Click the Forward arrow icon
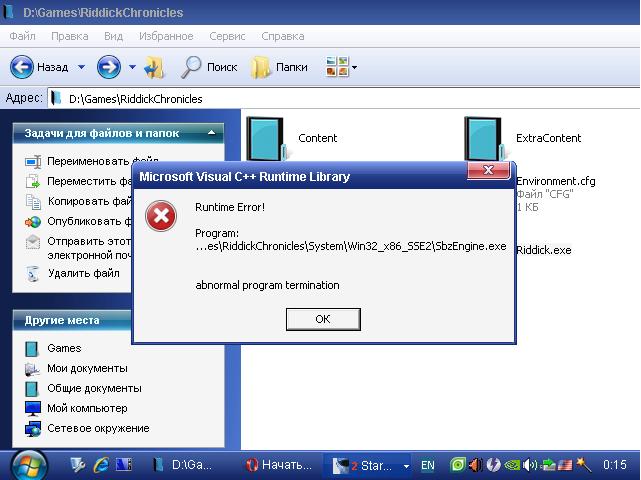The image size is (641, 480). pos(109,67)
